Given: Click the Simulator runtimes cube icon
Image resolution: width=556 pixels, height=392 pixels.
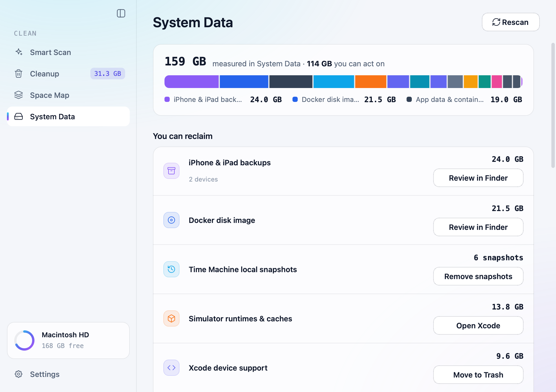Looking at the screenshot, I should pyautogui.click(x=171, y=318).
